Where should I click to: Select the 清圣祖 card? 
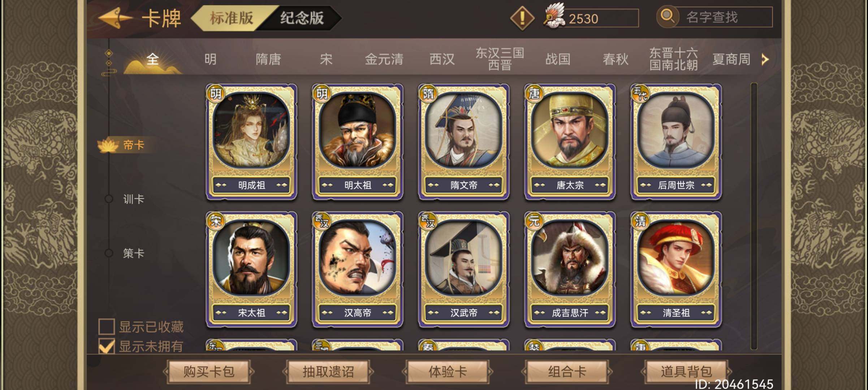pyautogui.click(x=676, y=270)
